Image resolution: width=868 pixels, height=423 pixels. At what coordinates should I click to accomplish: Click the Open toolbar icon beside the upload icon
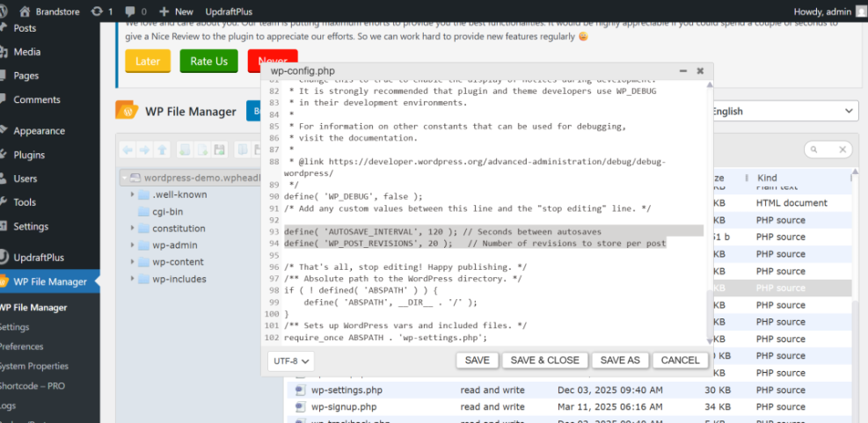tap(242, 150)
